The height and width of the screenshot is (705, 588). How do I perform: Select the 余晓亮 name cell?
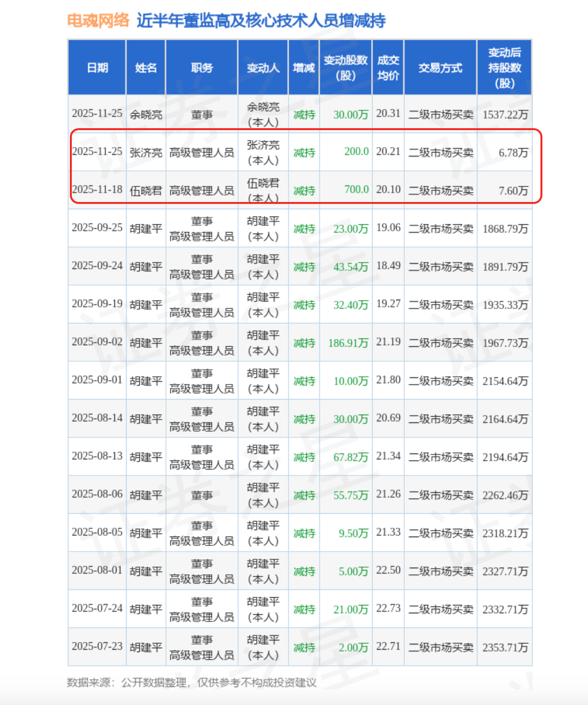point(146,115)
